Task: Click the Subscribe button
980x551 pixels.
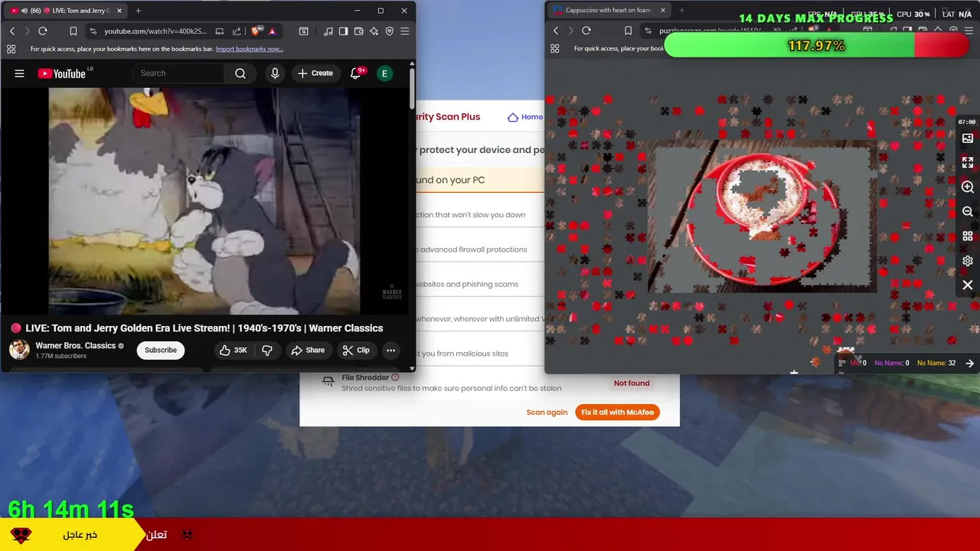Action: pyautogui.click(x=161, y=350)
